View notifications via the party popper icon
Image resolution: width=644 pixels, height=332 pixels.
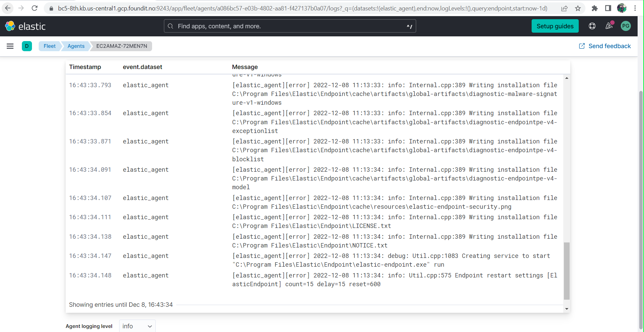tap(609, 26)
